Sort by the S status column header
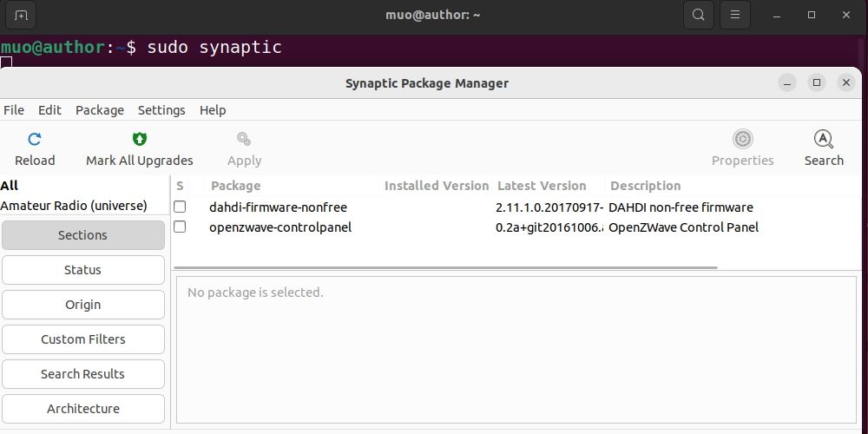The height and width of the screenshot is (434, 868). coord(180,186)
